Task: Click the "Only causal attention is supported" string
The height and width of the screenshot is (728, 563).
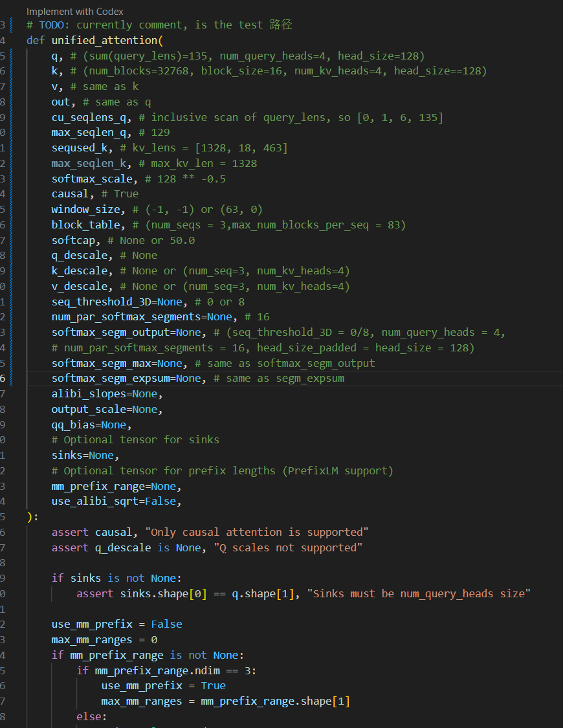Action: point(257,532)
